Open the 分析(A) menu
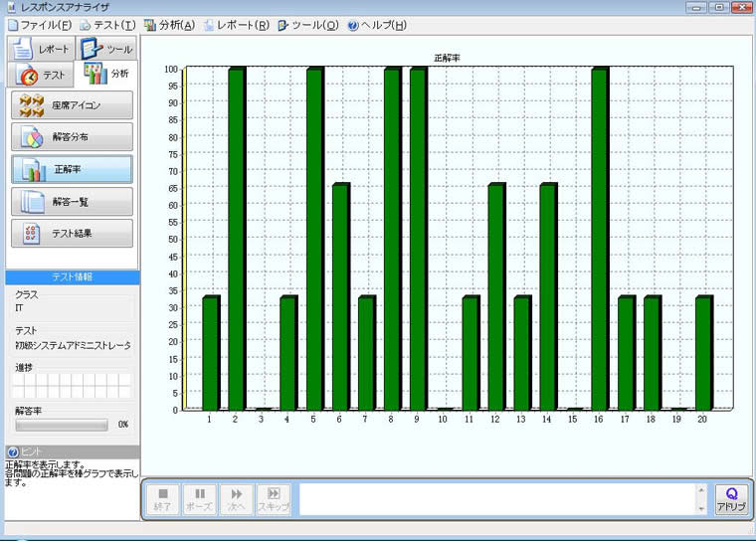Viewport: 756px width, 541px height. pyautogui.click(x=170, y=25)
